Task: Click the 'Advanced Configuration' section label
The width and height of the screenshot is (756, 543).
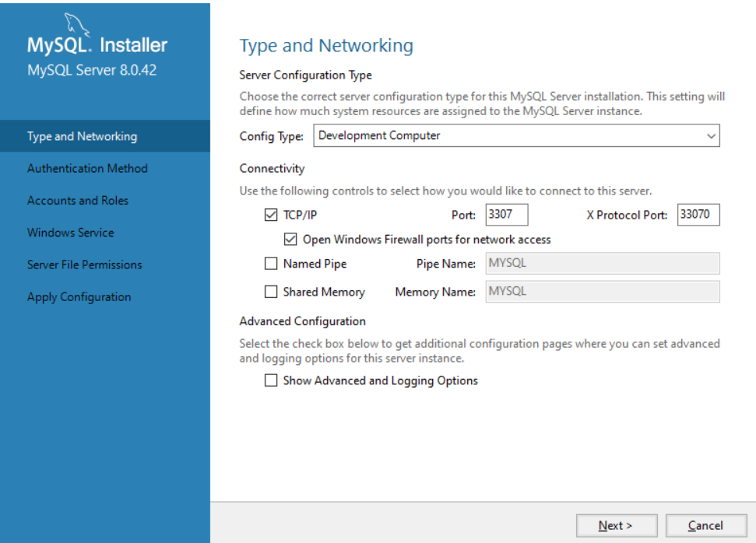Action: pos(303,321)
